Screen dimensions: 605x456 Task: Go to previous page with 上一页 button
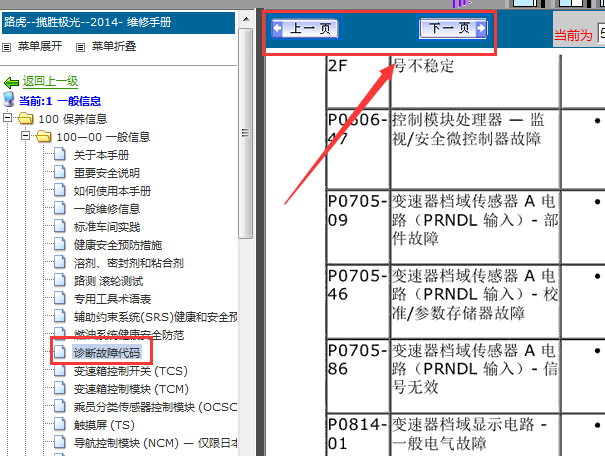click(305, 28)
